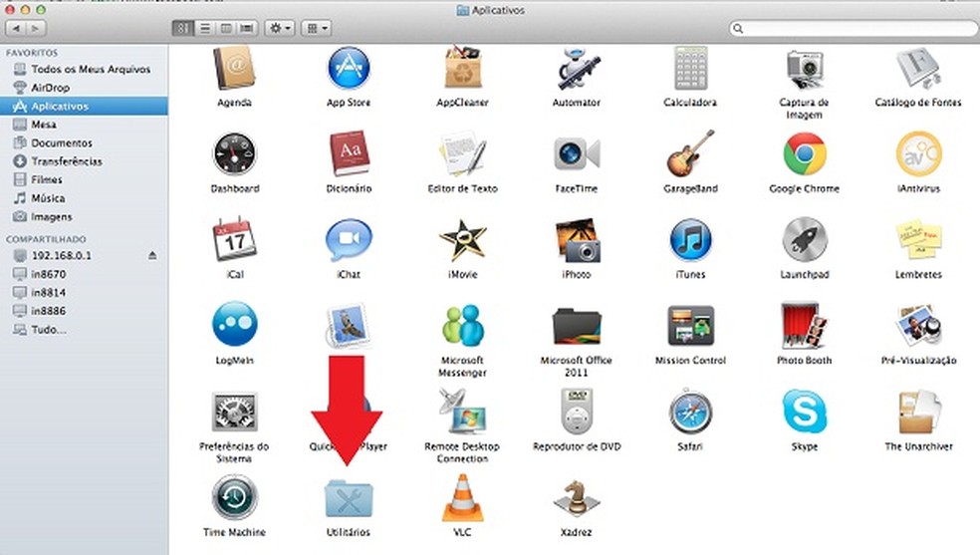Open The Unarchiver app icon
The height and width of the screenshot is (555, 980).
(x=918, y=412)
